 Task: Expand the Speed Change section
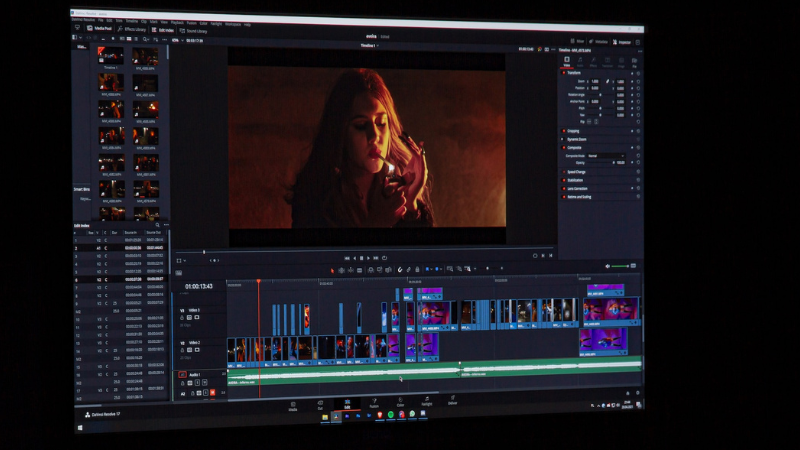576,172
